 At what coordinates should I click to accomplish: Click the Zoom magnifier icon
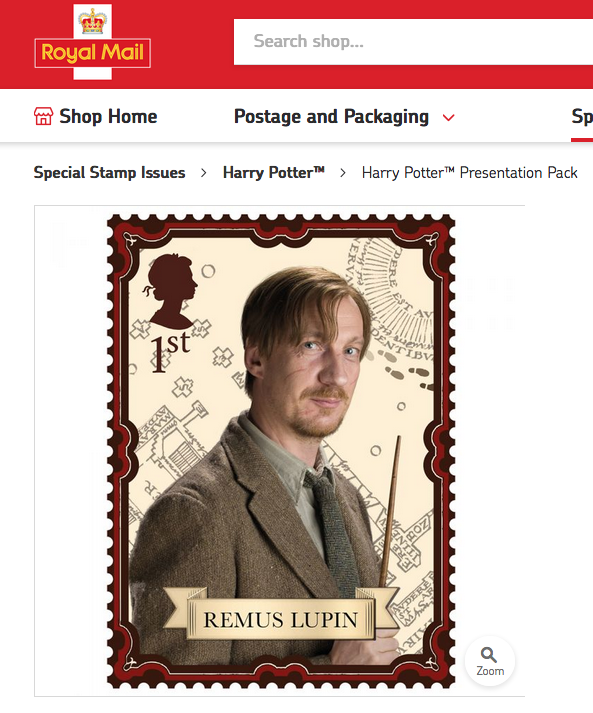pos(489,655)
